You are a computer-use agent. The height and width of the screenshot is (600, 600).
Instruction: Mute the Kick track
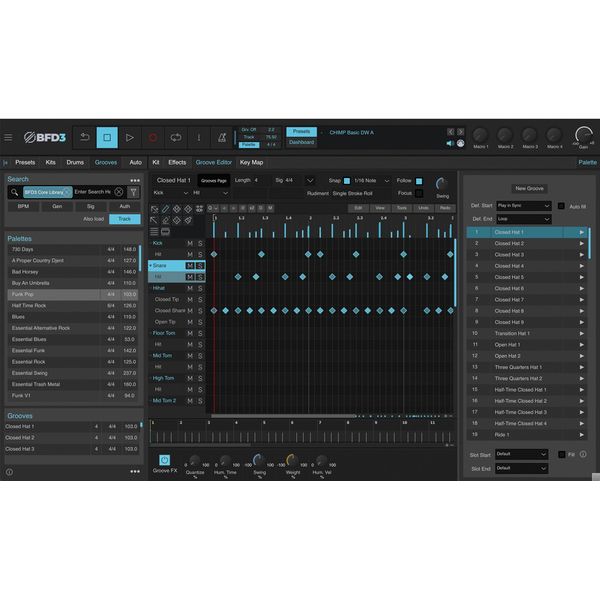190,243
